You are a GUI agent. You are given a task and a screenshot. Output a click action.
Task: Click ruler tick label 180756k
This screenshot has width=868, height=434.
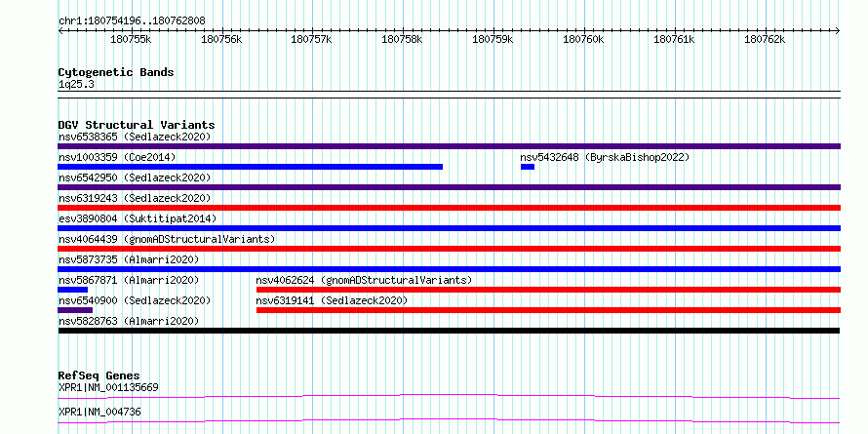click(x=221, y=39)
